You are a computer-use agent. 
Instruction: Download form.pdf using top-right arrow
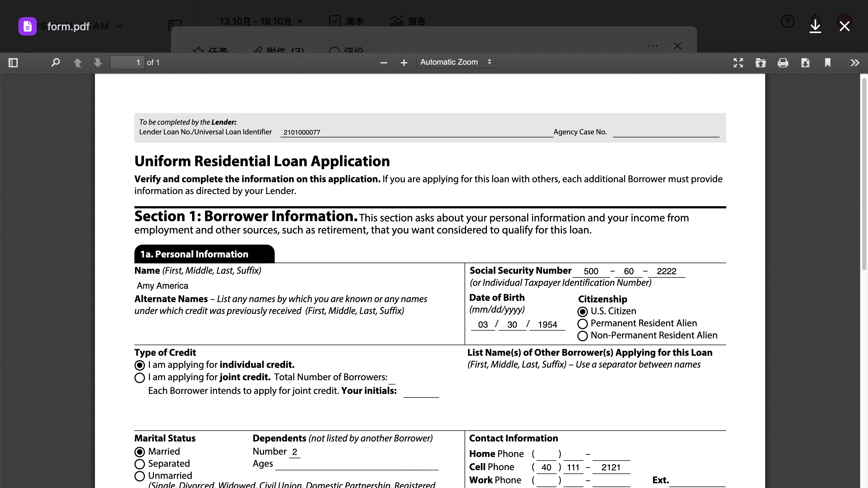point(815,26)
